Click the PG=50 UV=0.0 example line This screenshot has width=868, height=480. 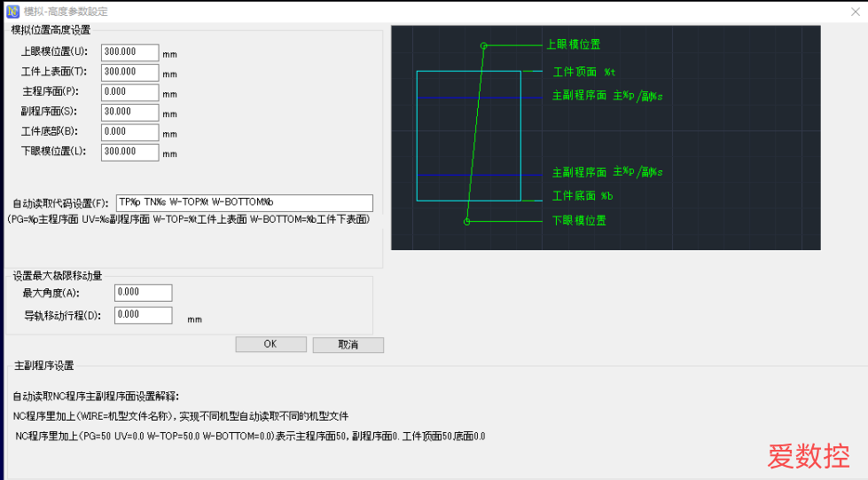click(250, 437)
